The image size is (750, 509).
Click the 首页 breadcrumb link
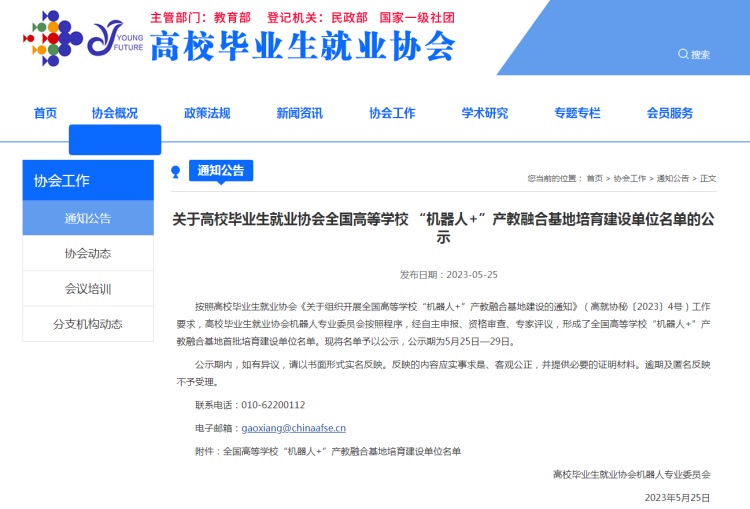(x=595, y=178)
